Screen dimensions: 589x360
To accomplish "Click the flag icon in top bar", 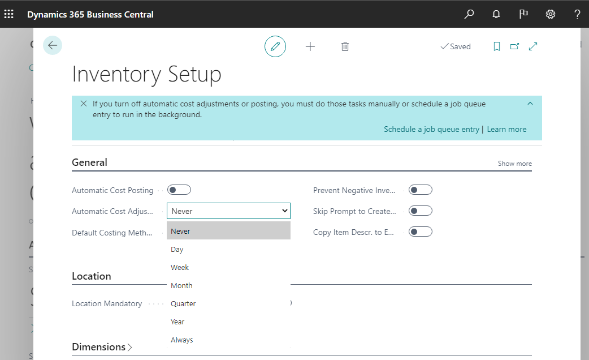I will coord(523,14).
